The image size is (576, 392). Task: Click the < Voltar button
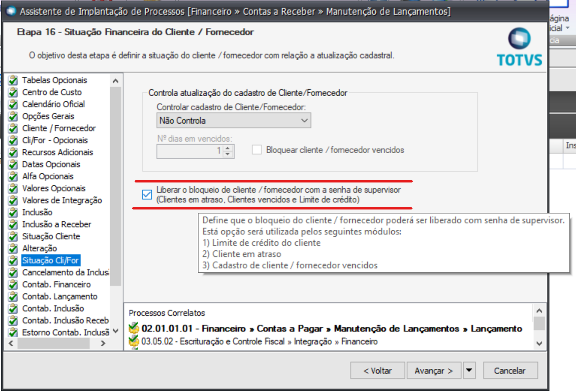378,370
